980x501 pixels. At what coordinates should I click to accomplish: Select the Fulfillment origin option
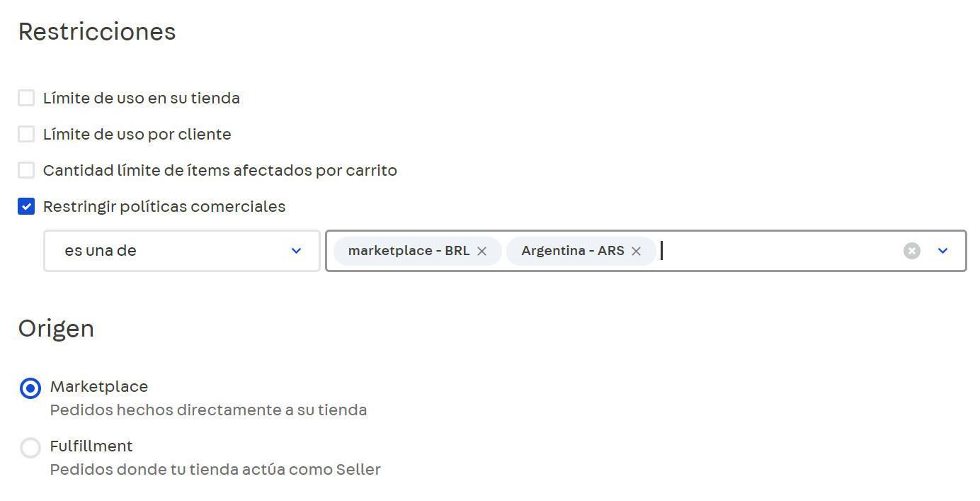(30, 447)
